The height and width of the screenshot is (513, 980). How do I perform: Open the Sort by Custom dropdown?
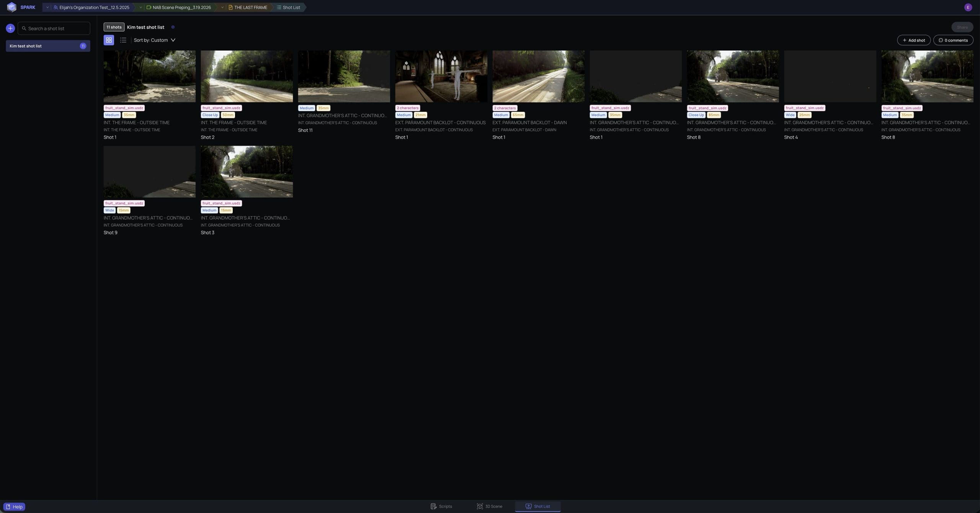click(x=155, y=40)
